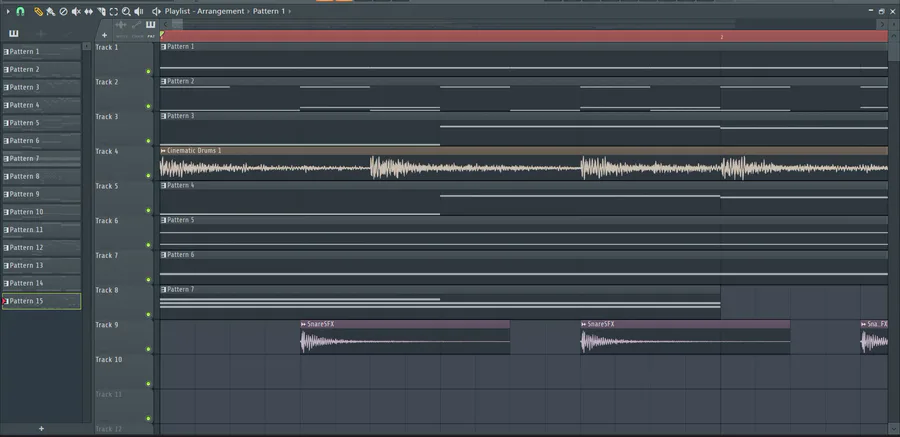The width and height of the screenshot is (900, 437).
Task: Select the Paint brush tool
Action: (51, 11)
